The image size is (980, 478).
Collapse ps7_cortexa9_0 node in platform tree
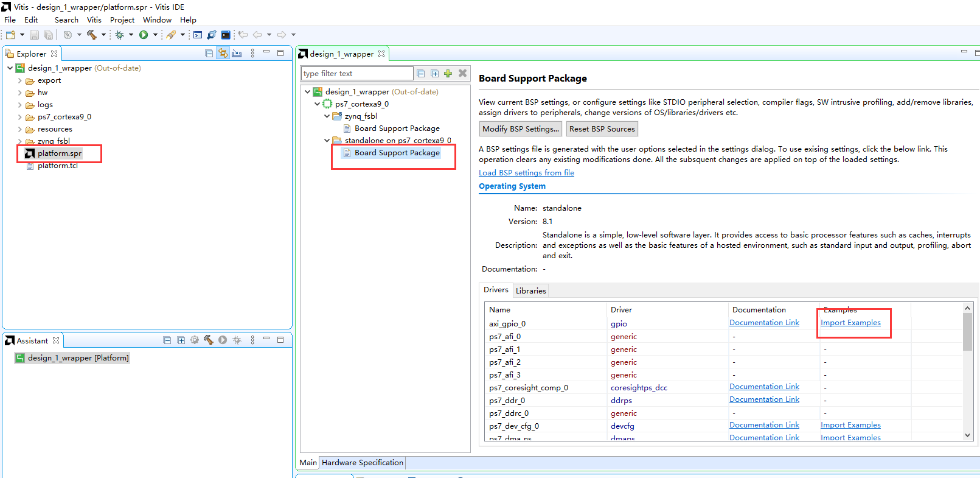pos(317,104)
